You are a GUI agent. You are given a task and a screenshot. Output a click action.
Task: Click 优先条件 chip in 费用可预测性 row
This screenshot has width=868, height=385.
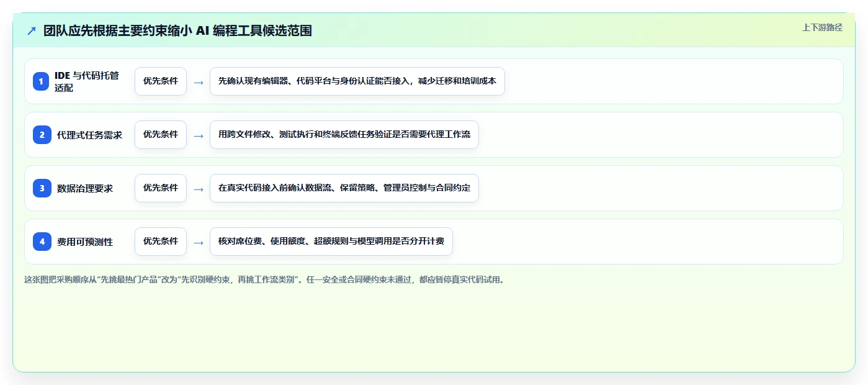[161, 242]
